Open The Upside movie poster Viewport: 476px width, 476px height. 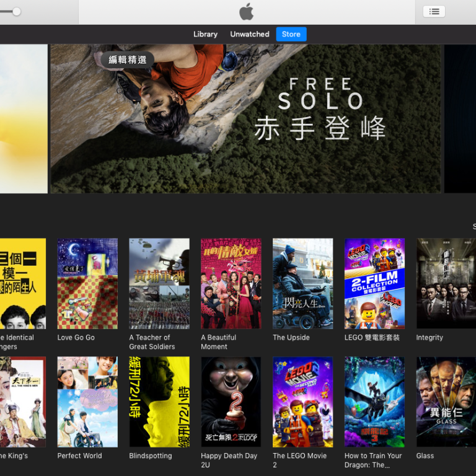(302, 283)
